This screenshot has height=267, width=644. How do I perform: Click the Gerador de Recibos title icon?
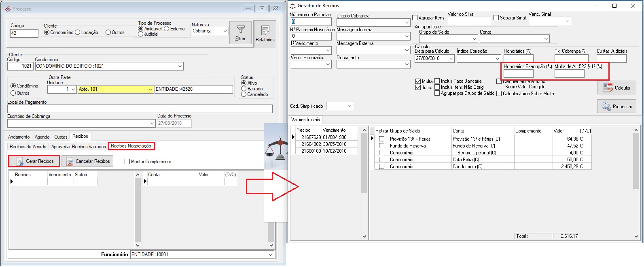tap(292, 6)
